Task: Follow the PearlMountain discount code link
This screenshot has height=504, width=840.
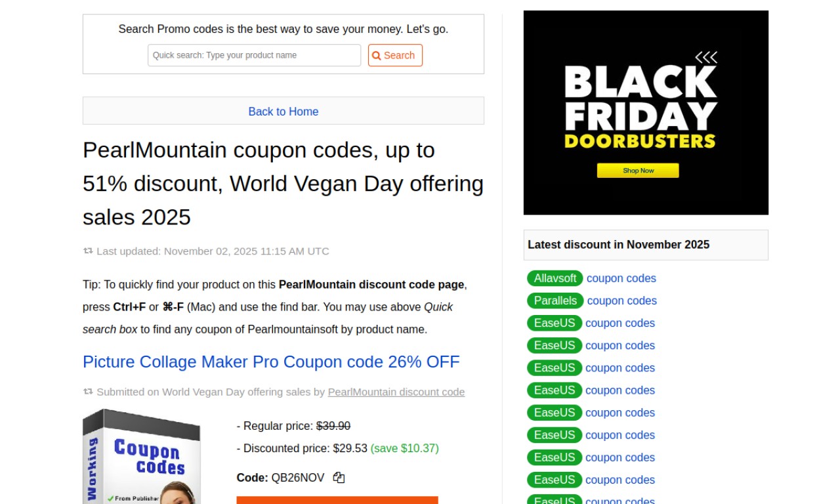Action: pos(396,392)
